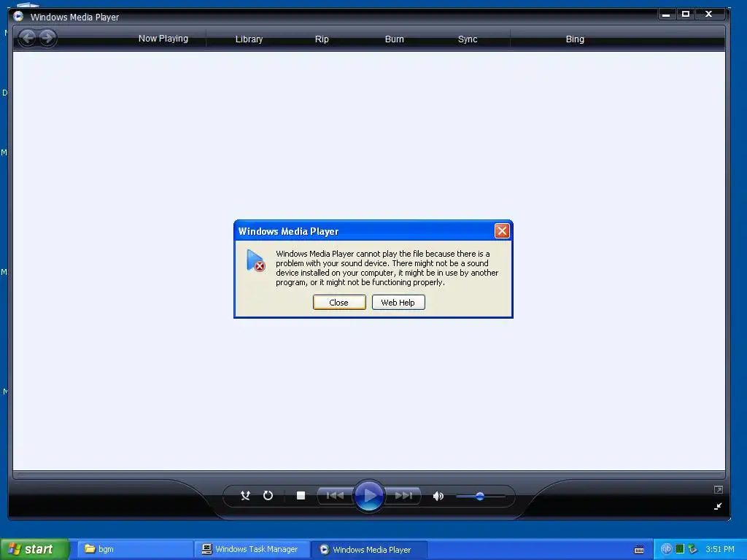Switch to Windows Task Manager taskbar button
Image resolution: width=747 pixels, height=560 pixels.
coord(252,549)
